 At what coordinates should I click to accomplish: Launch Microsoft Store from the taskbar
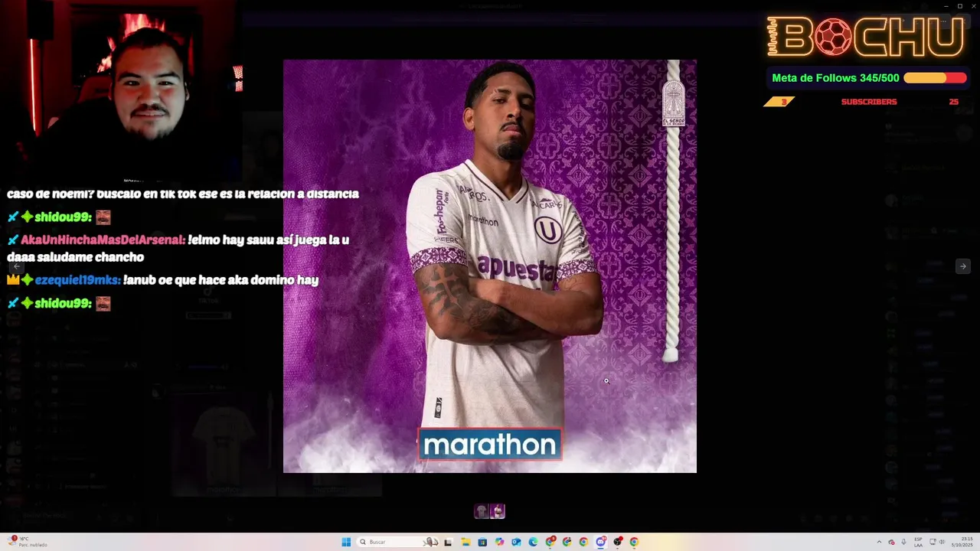[x=482, y=542]
